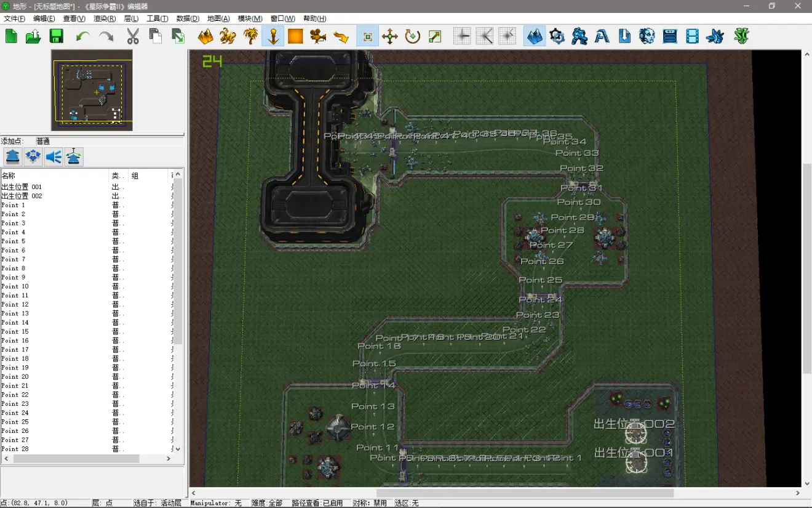Choose the Scale diagonal arrow tool

coord(435,36)
